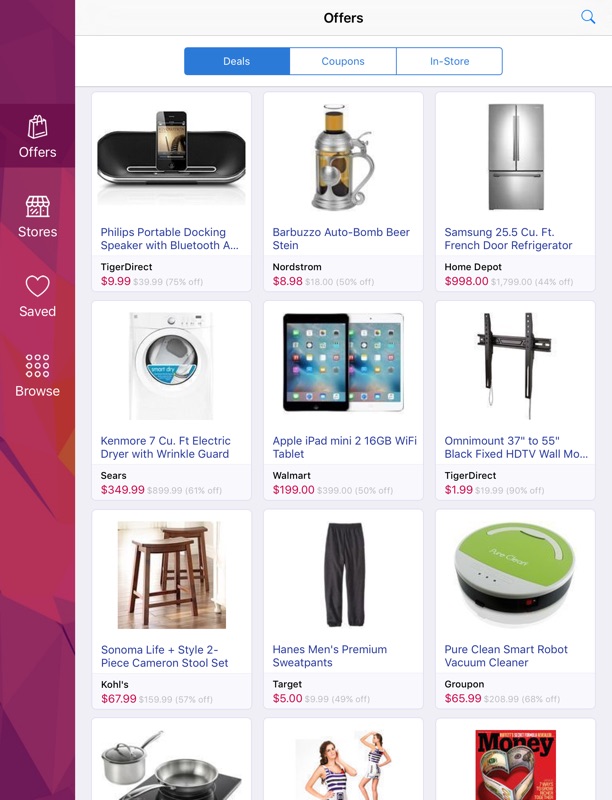Open the cookware set deal image

click(x=171, y=765)
